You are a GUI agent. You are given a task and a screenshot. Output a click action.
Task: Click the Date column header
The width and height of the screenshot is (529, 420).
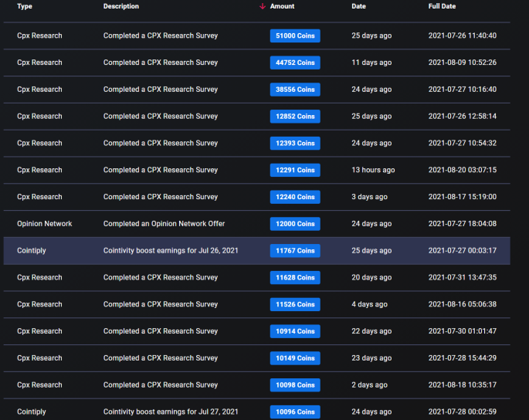[x=358, y=6]
